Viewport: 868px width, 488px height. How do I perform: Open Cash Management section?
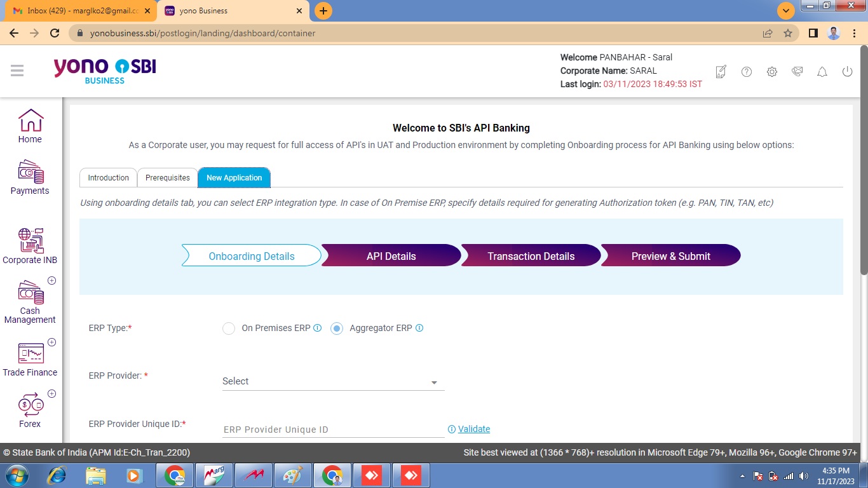pos(30,302)
